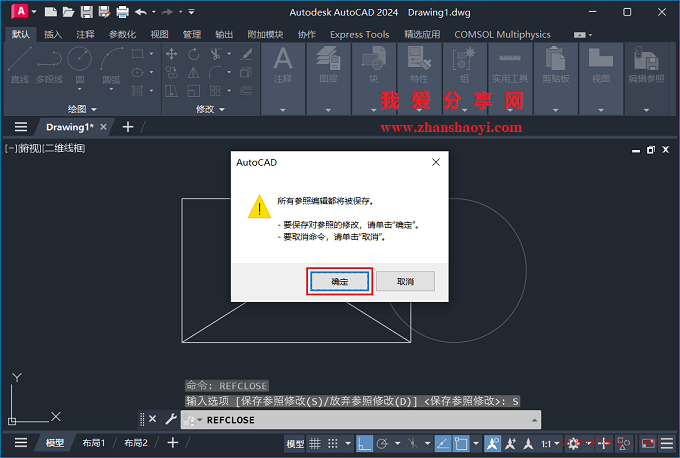Activate the Mirror tool
The width and height of the screenshot is (680, 458).
[193, 72]
